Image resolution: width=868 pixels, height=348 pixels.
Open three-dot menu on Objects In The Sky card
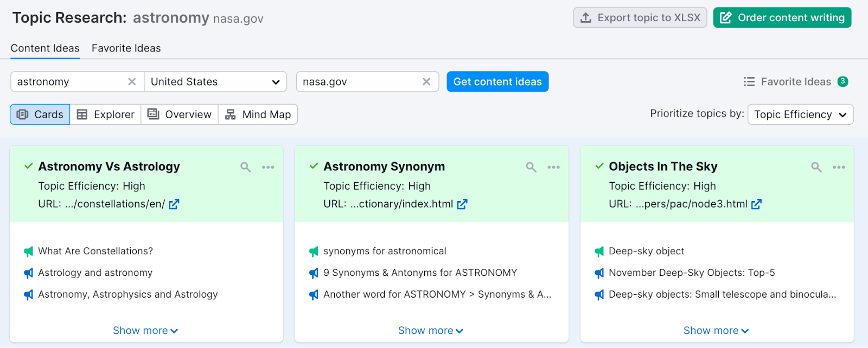tap(839, 167)
